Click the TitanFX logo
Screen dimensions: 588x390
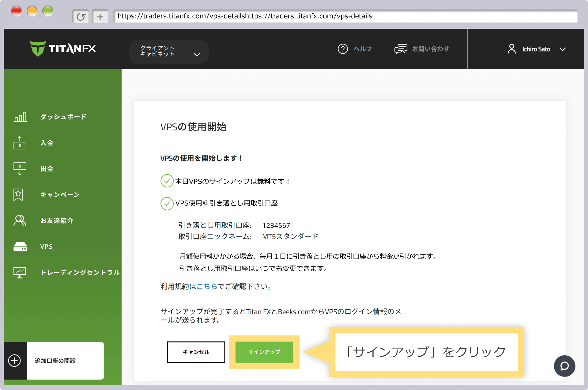click(63, 48)
